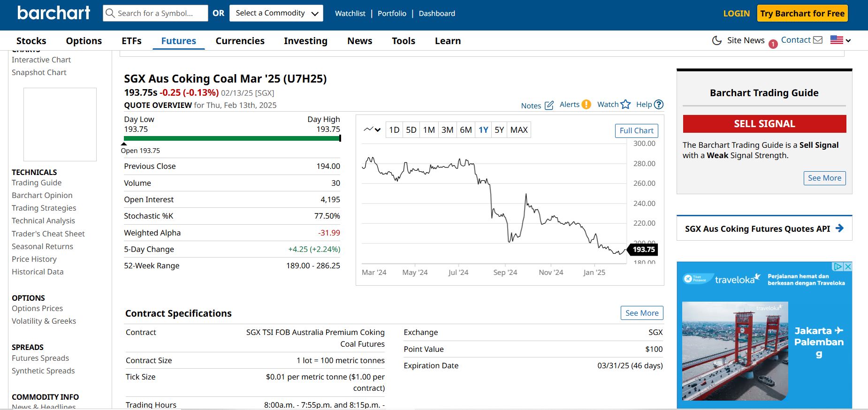Click the Notes edit pencil icon

(x=549, y=106)
